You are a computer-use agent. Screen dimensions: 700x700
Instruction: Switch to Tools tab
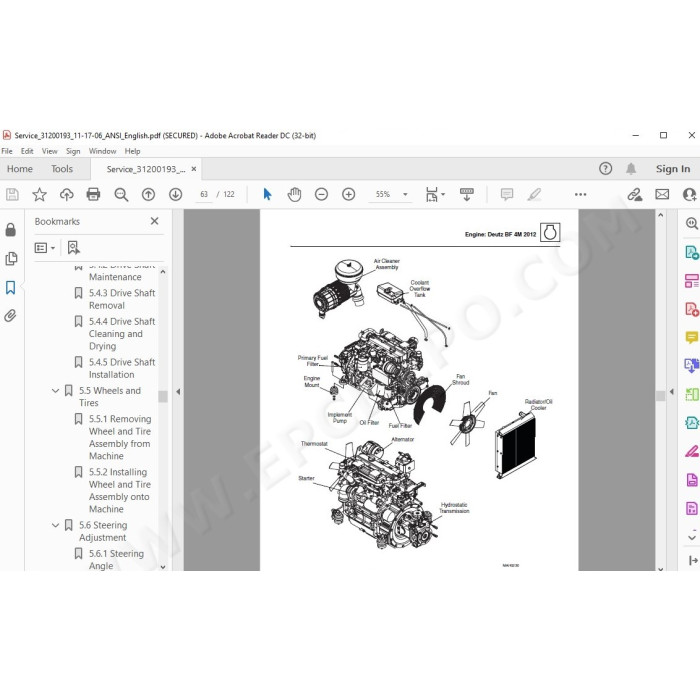(x=62, y=169)
